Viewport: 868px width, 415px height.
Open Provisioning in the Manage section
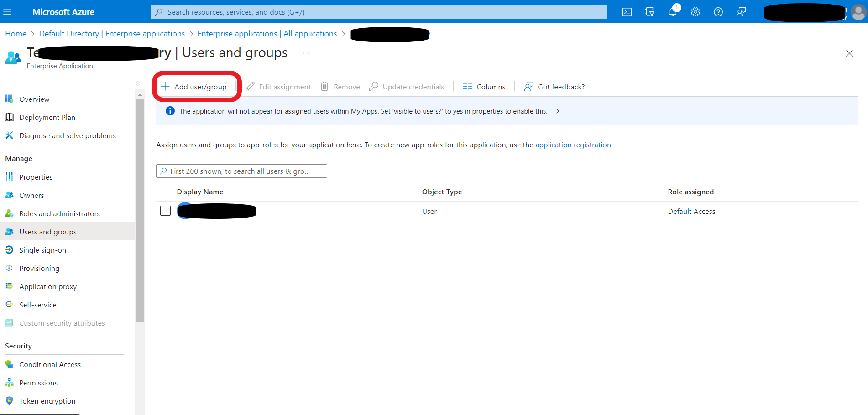pos(39,268)
